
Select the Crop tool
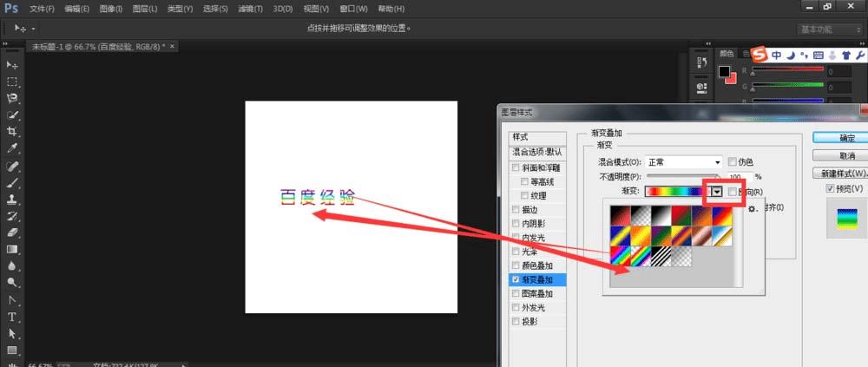tap(12, 132)
